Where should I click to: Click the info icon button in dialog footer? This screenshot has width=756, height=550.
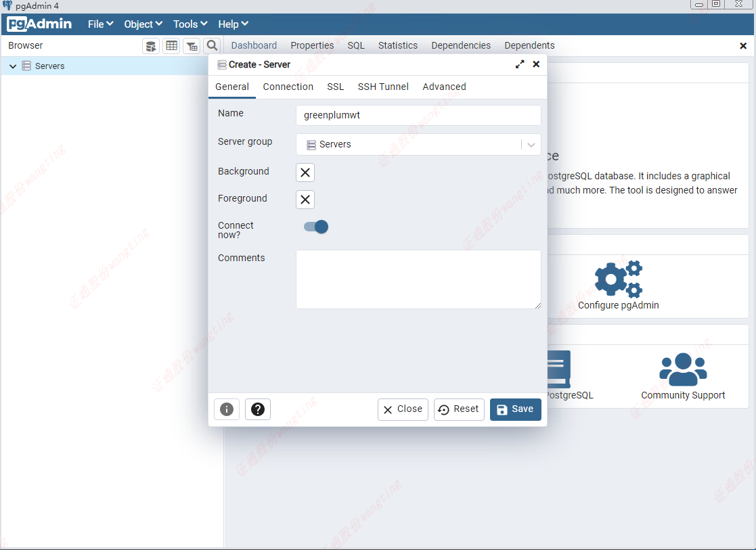pyautogui.click(x=227, y=409)
